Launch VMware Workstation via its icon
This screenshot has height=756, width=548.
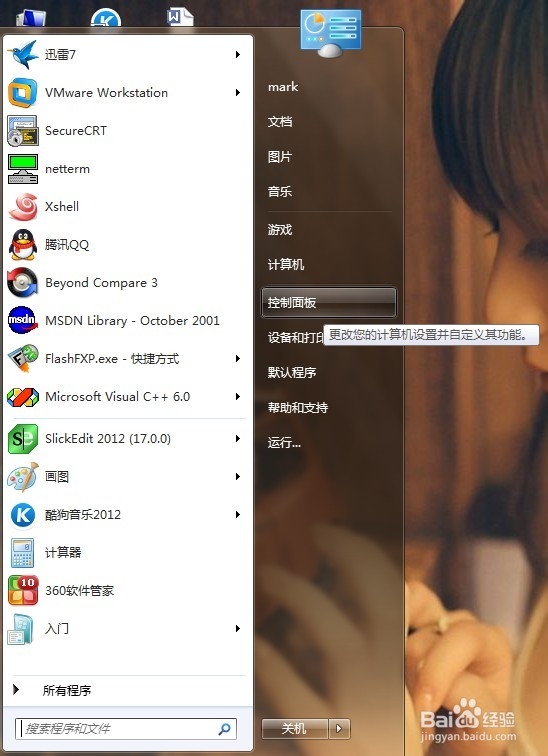[x=23, y=93]
